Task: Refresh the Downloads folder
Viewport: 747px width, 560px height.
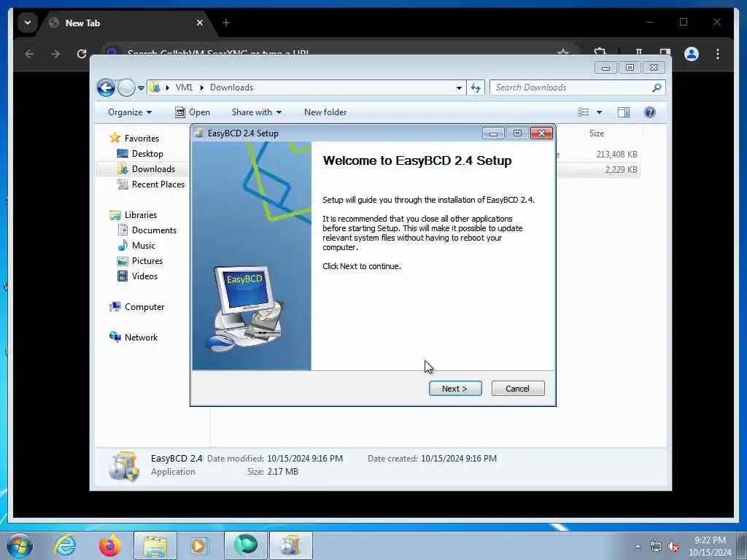Action: [x=476, y=87]
